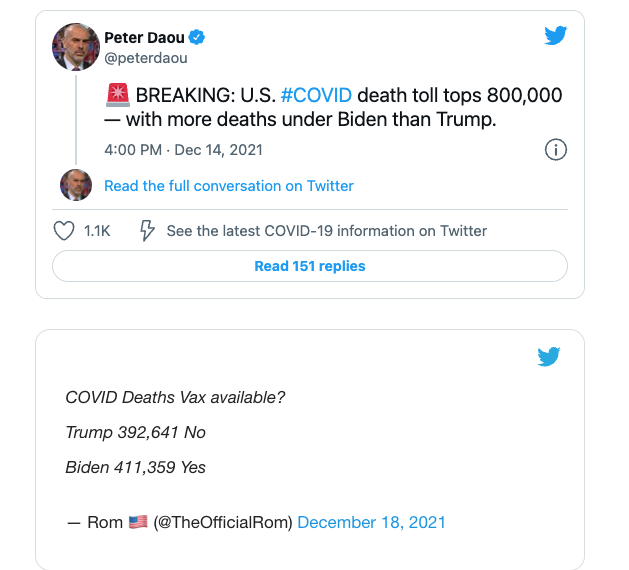Click the blue verified badge next to Peter Daou
629x570 pixels.
197,37
